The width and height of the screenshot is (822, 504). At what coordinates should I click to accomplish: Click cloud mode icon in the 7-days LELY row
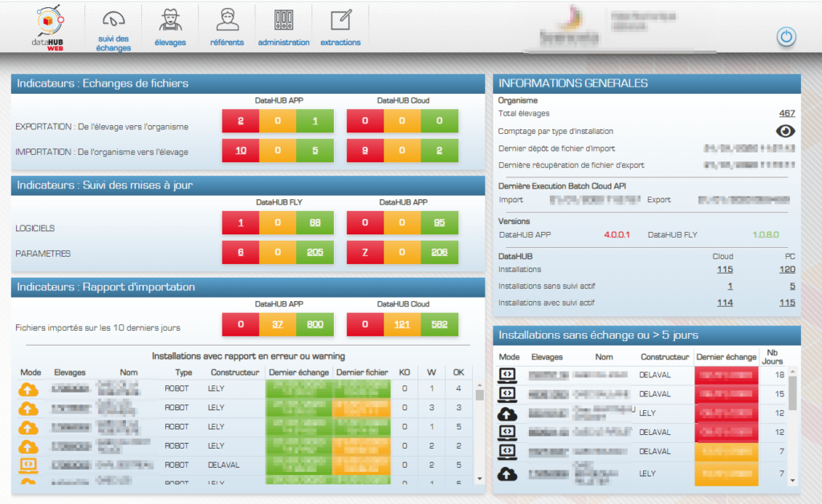coord(507,474)
